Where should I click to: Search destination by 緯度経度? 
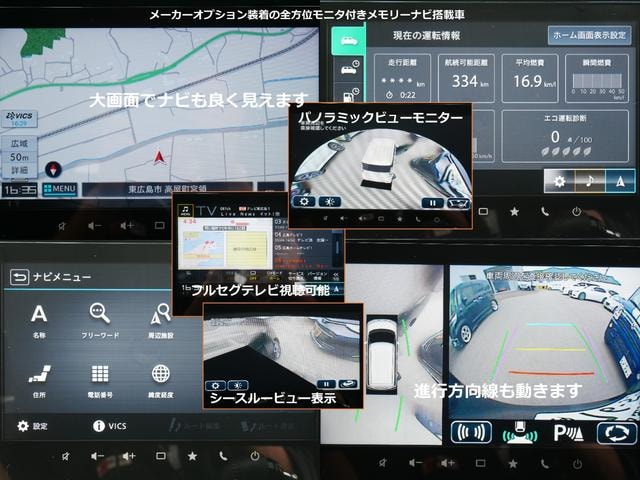pyautogui.click(x=161, y=381)
